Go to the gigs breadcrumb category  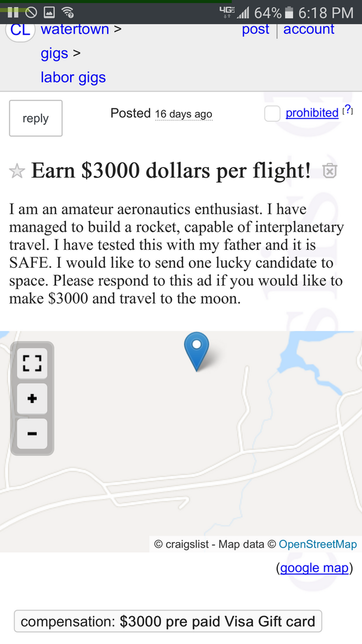pyautogui.click(x=54, y=53)
